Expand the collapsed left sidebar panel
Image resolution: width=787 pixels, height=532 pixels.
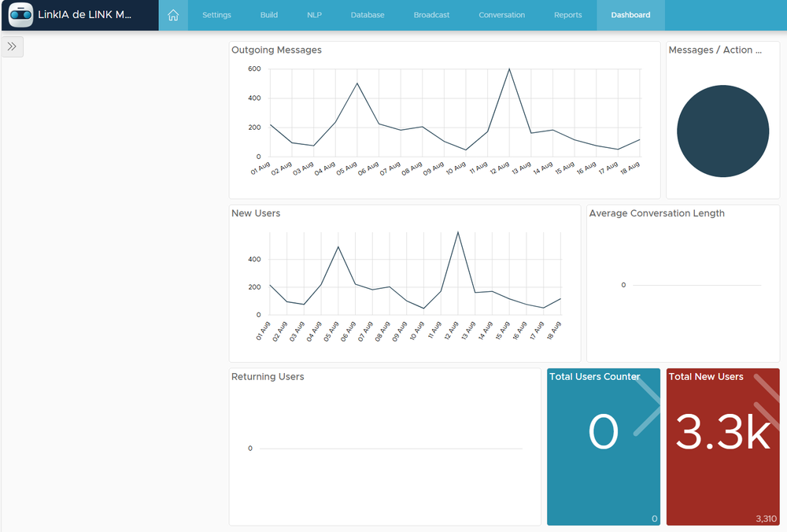(x=13, y=46)
